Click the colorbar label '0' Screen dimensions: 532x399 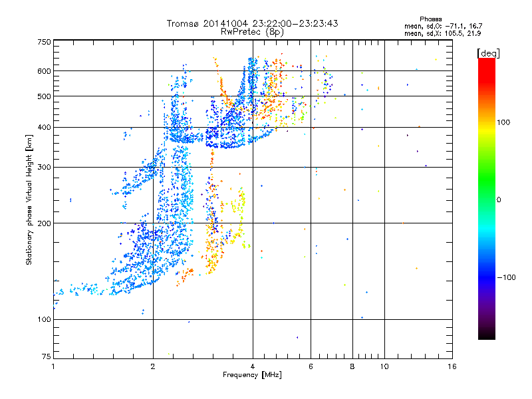[x=499, y=200]
